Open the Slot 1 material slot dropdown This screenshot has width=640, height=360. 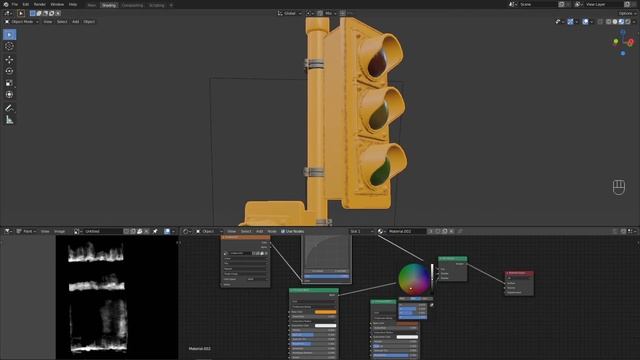(362, 231)
